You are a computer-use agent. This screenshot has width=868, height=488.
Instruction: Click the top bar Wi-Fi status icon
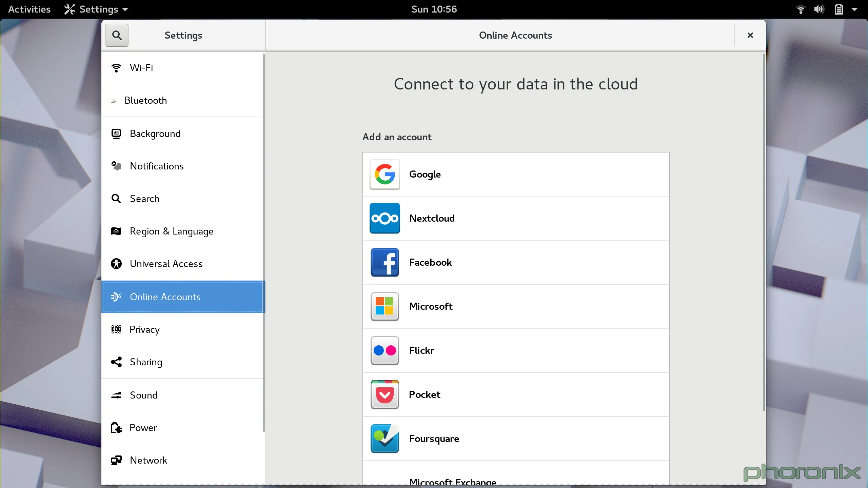(801, 9)
